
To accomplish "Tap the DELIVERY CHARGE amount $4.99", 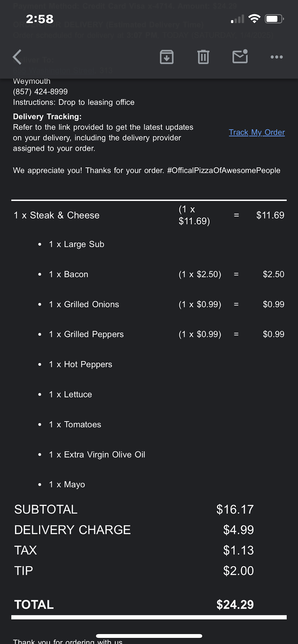I will coord(238,530).
